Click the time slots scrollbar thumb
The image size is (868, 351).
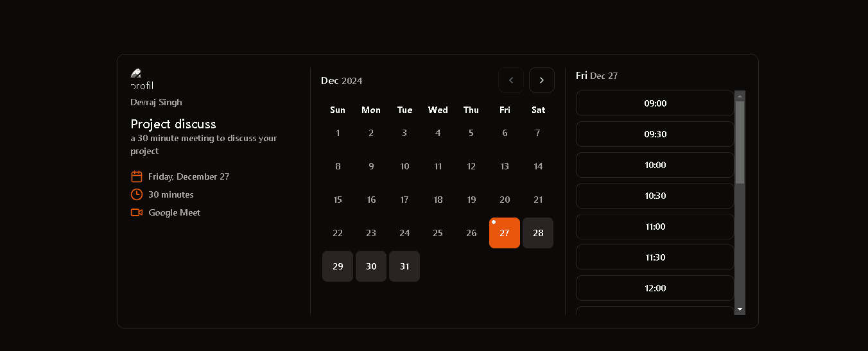pos(740,142)
